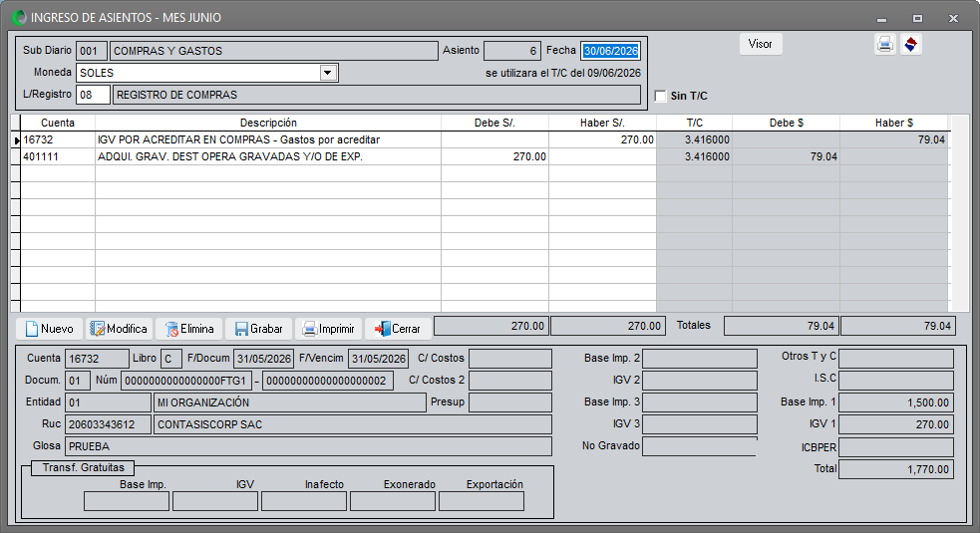The height and width of the screenshot is (533, 980).
Task: Click the green application icon in the title bar
Action: click(x=19, y=18)
